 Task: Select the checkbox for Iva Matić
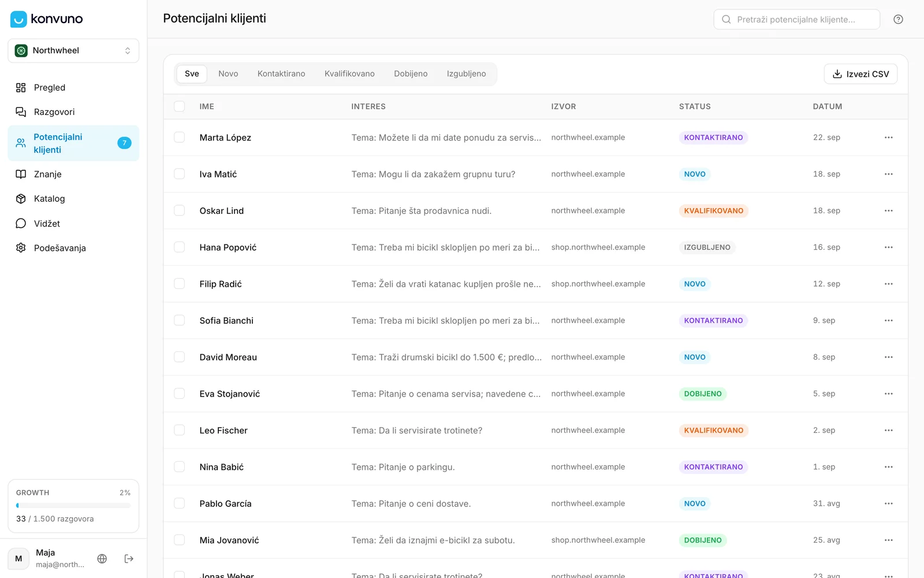180,174
